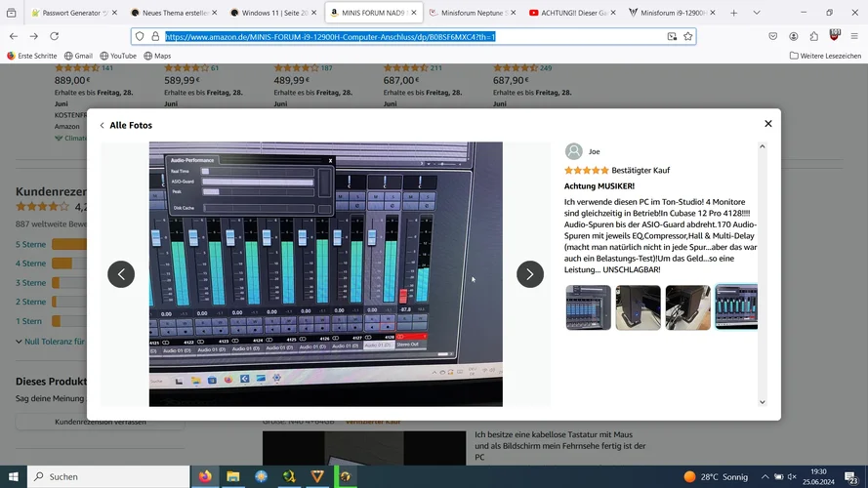Show the next review photo
The image size is (868, 488).
[x=529, y=274]
